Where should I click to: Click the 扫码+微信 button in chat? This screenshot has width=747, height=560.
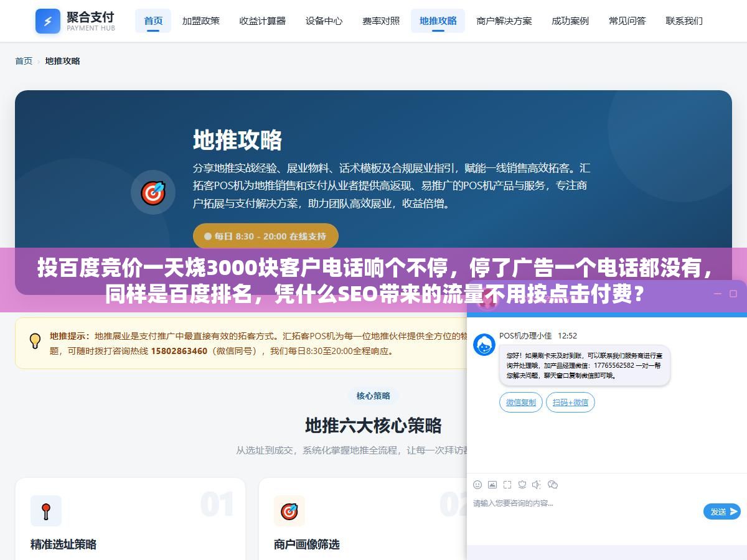[x=571, y=403]
